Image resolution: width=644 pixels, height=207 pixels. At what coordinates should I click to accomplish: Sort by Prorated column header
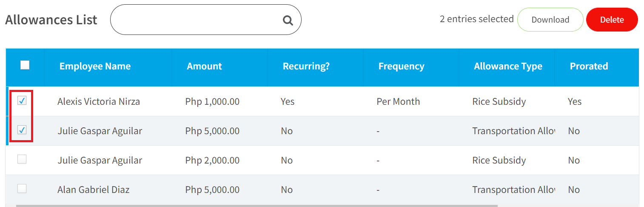589,66
